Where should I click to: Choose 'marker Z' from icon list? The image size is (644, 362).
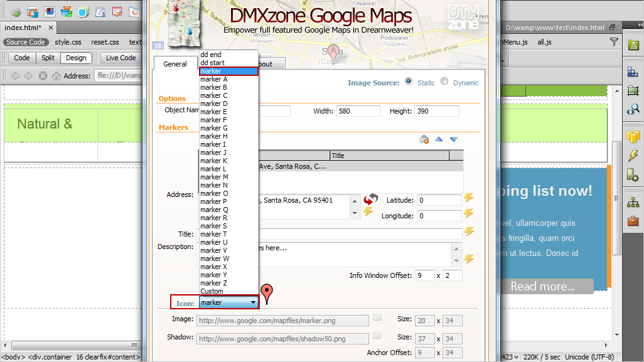tap(228, 283)
